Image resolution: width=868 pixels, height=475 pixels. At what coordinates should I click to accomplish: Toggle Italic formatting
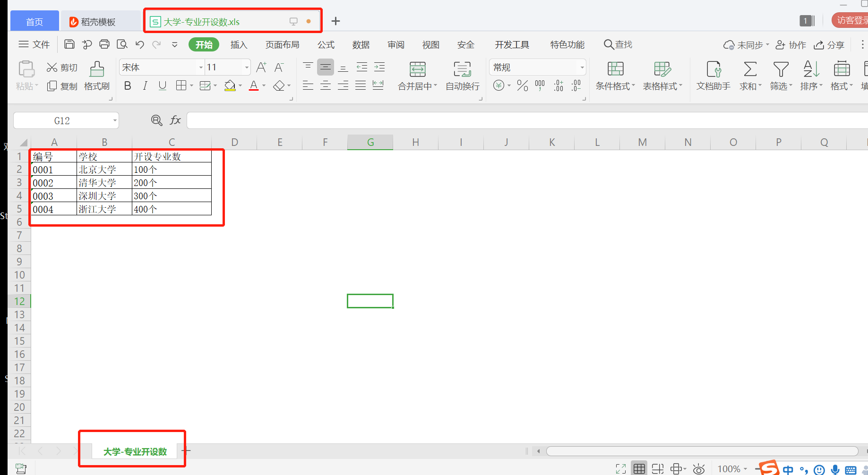(145, 85)
